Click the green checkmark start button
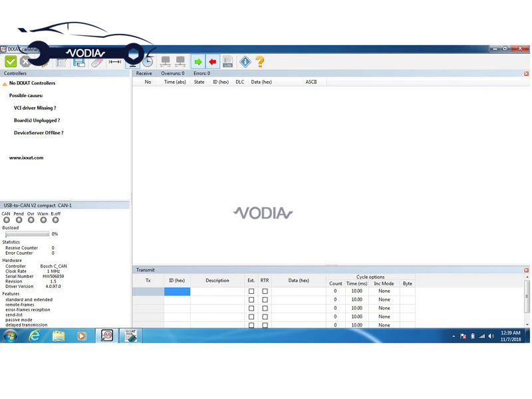The image size is (532, 399). (11, 61)
